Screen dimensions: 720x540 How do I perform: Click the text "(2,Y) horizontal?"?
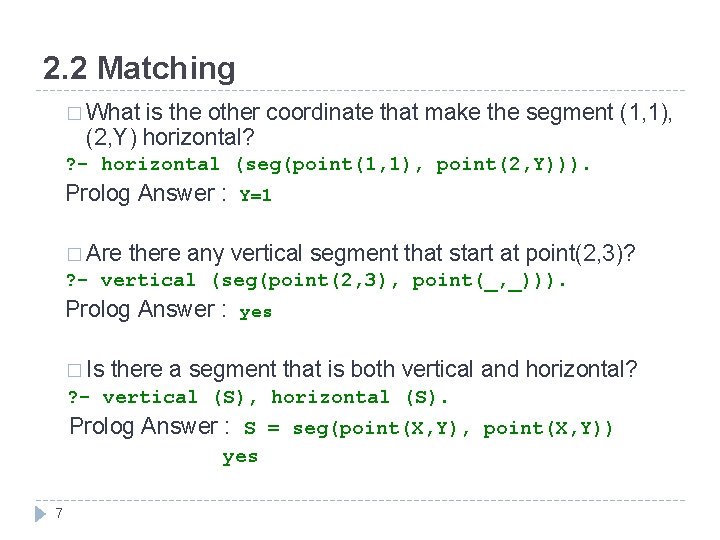[170, 137]
